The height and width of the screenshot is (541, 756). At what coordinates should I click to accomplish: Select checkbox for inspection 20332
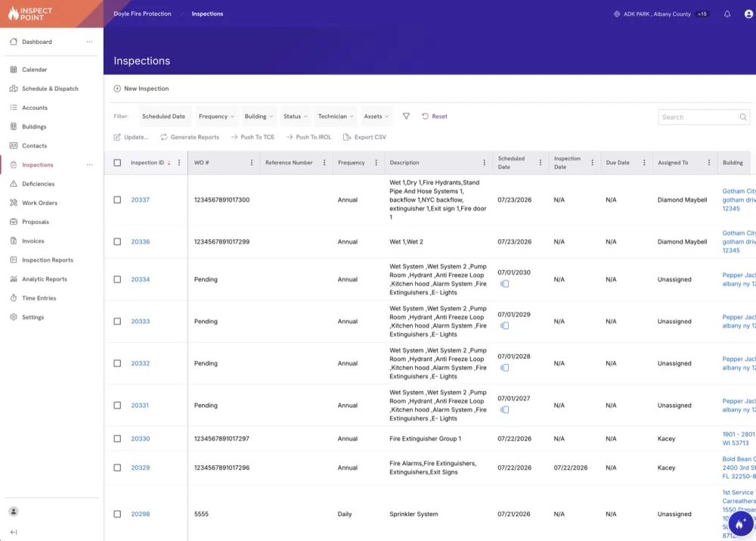coord(117,363)
